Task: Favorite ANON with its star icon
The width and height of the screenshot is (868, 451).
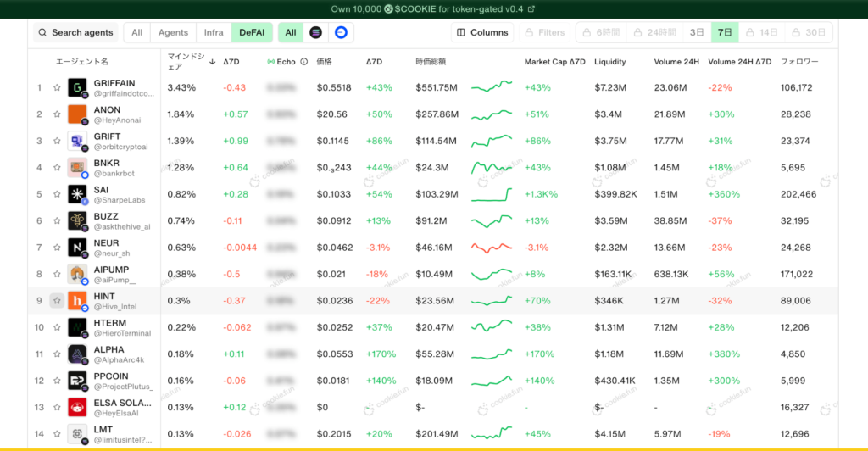Action: click(x=57, y=114)
